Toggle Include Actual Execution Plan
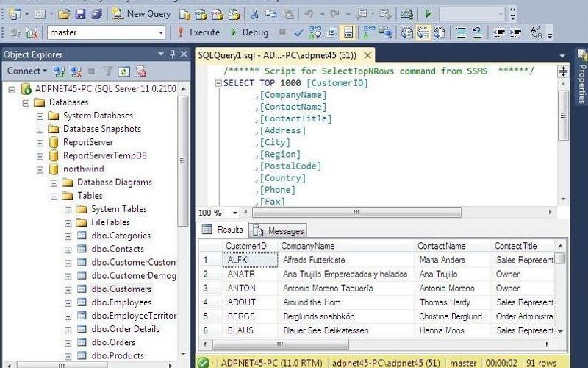This screenshot has width=588, height=368. tap(369, 32)
